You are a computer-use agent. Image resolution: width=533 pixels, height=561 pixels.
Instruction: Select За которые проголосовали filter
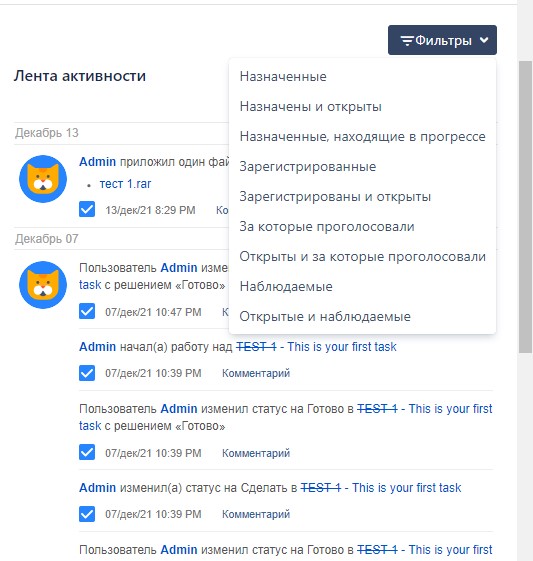[x=362, y=226]
